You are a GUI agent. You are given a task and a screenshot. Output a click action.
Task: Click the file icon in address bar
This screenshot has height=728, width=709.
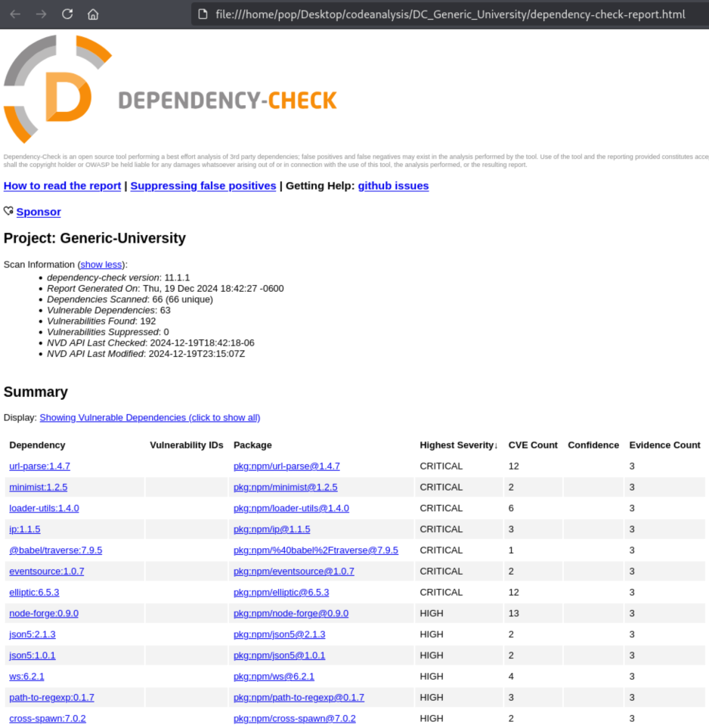click(203, 14)
